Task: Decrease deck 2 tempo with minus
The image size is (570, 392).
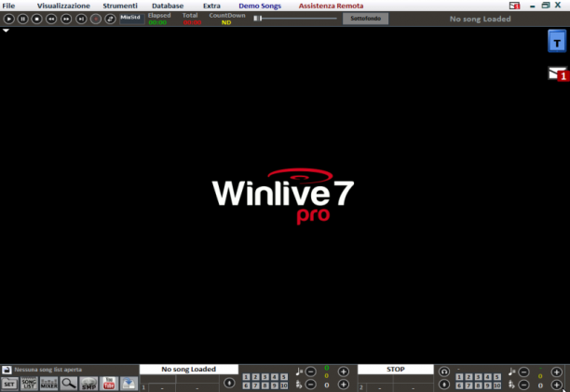Action: click(x=523, y=372)
